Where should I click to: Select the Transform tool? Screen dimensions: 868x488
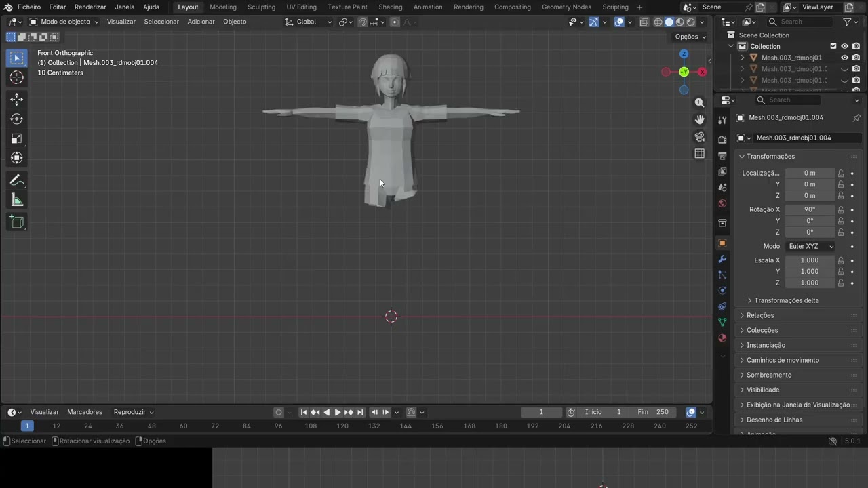(x=17, y=159)
